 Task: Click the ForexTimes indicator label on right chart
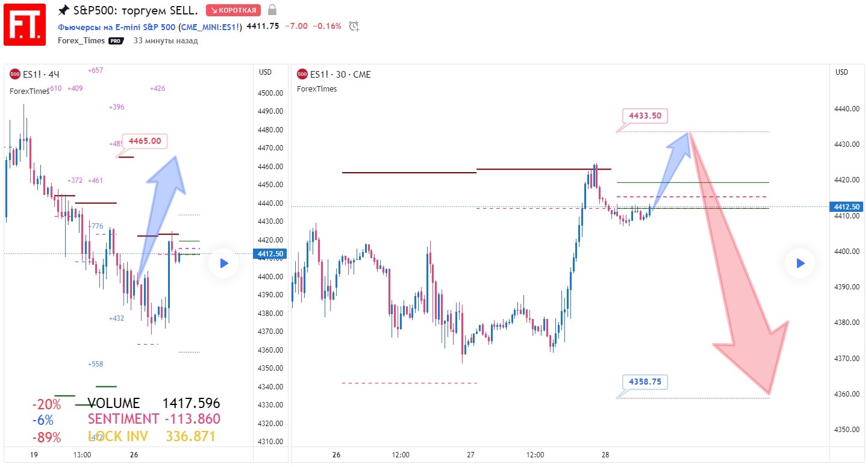pos(317,89)
